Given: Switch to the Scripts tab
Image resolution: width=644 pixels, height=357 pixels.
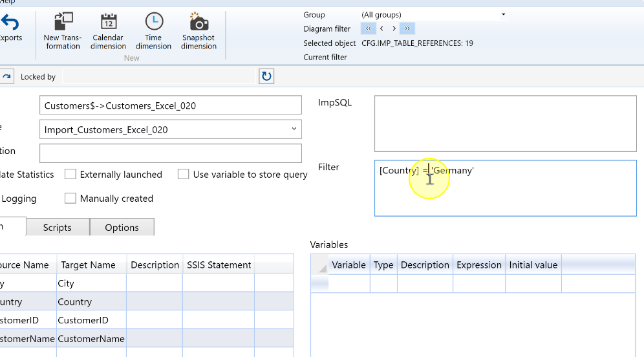Looking at the screenshot, I should pos(58,227).
